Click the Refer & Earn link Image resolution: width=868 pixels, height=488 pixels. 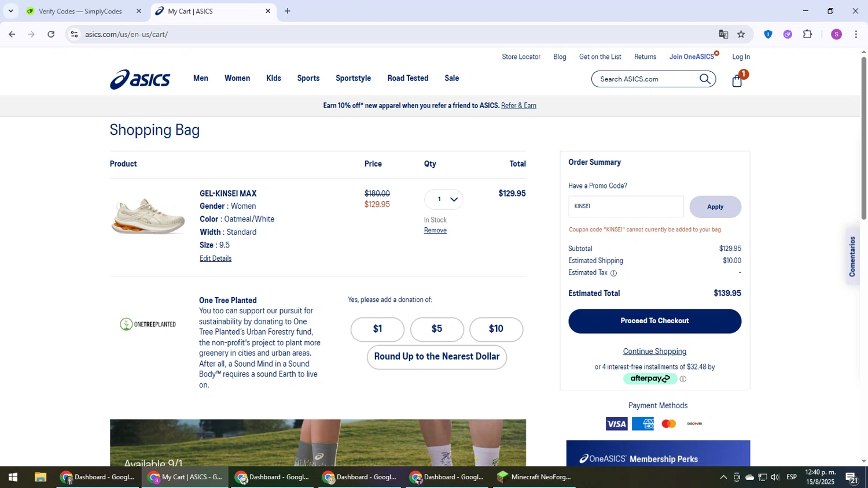coord(518,106)
